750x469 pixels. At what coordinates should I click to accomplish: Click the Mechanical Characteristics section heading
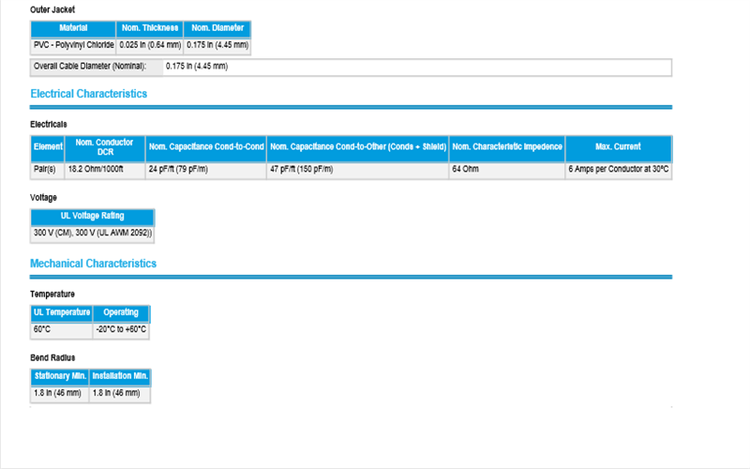pos(93,264)
